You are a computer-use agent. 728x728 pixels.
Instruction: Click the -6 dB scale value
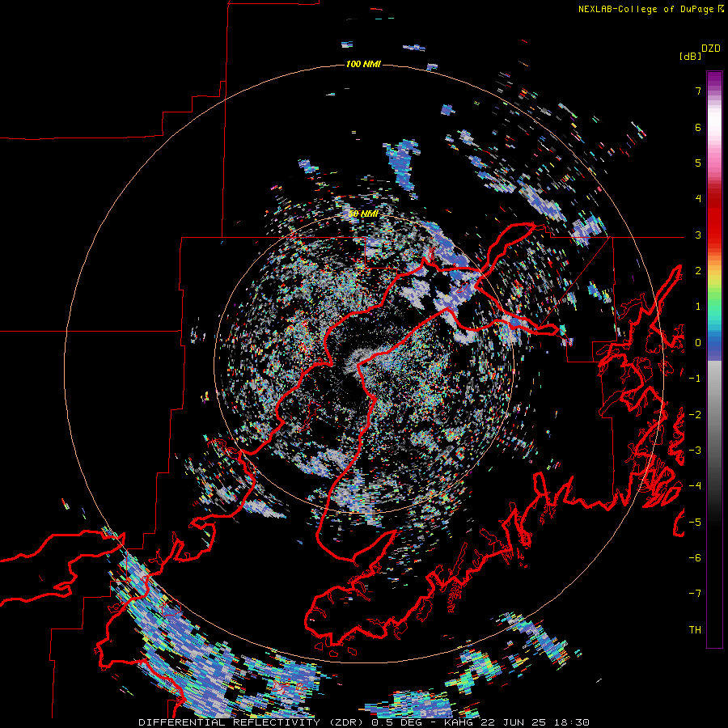[x=695, y=558]
